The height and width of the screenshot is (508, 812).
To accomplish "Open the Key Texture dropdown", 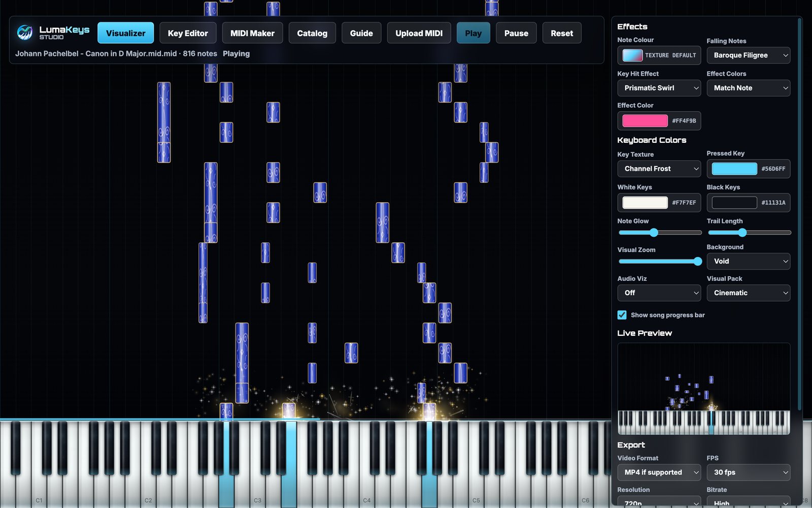I will [659, 169].
